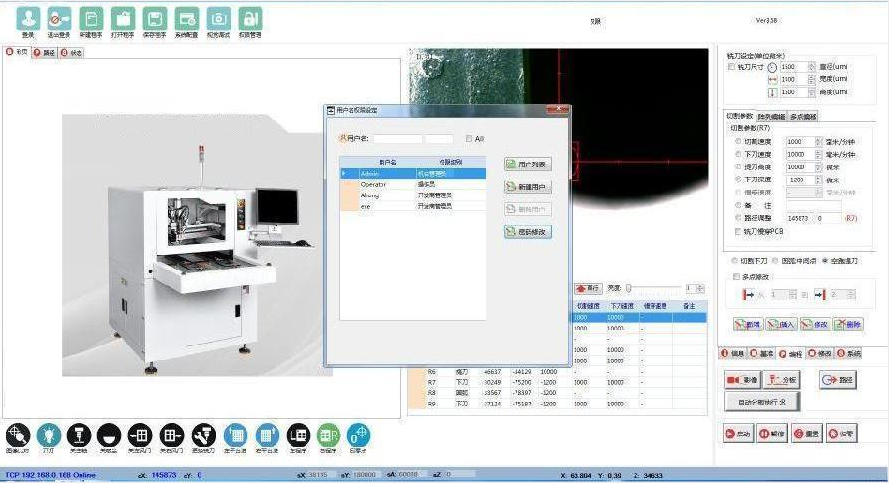Switch to the 系统 tab in right panel
The width and height of the screenshot is (889, 483).
pos(848,354)
